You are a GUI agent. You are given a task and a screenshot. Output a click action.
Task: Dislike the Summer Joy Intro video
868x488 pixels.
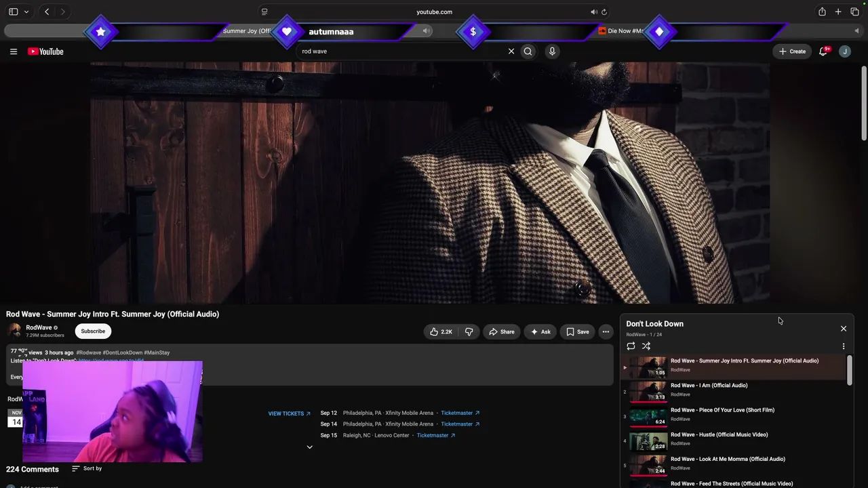[469, 331]
